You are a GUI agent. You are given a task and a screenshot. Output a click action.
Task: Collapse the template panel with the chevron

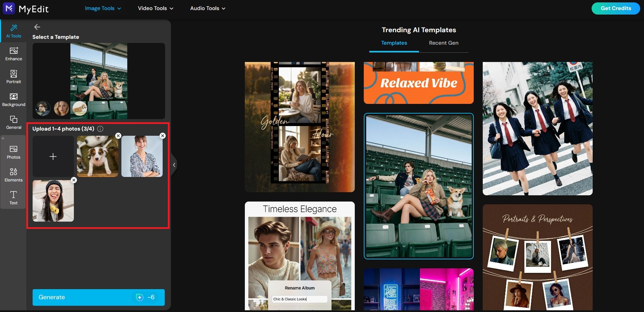pos(174,165)
